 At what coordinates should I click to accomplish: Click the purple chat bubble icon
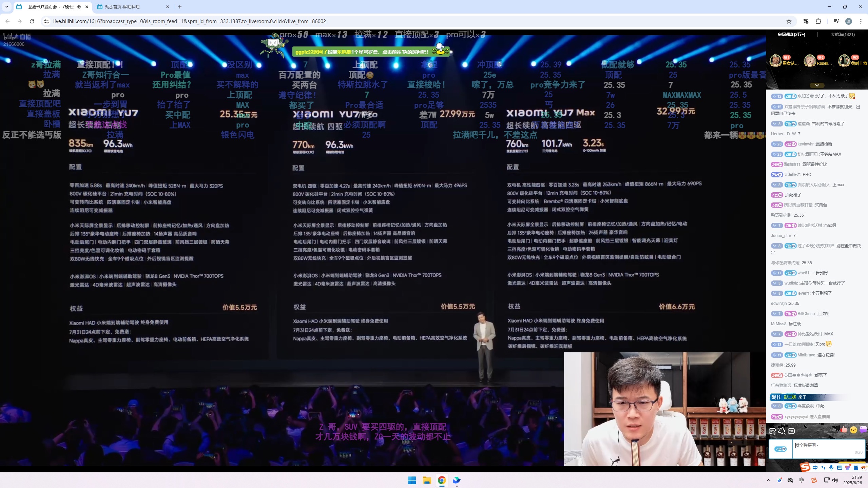(x=863, y=430)
